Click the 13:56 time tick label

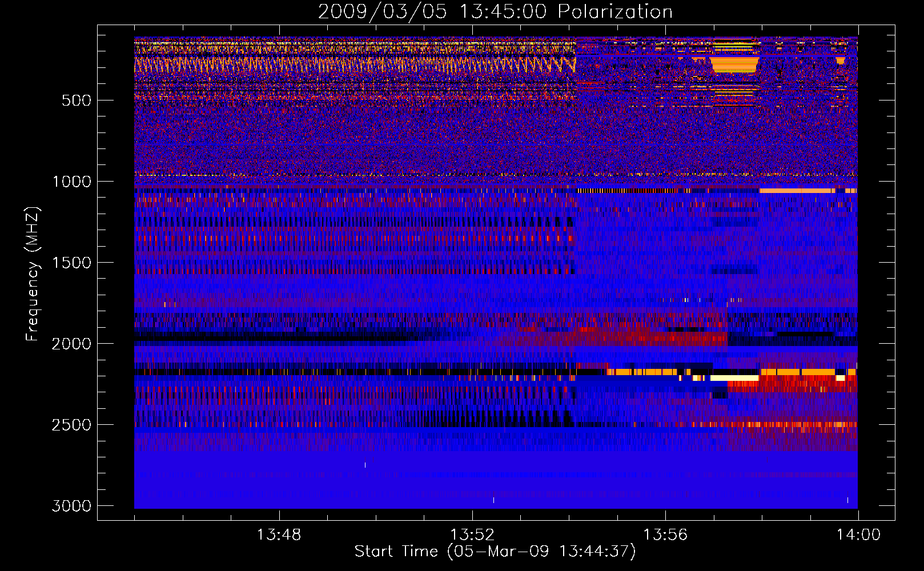click(x=665, y=535)
